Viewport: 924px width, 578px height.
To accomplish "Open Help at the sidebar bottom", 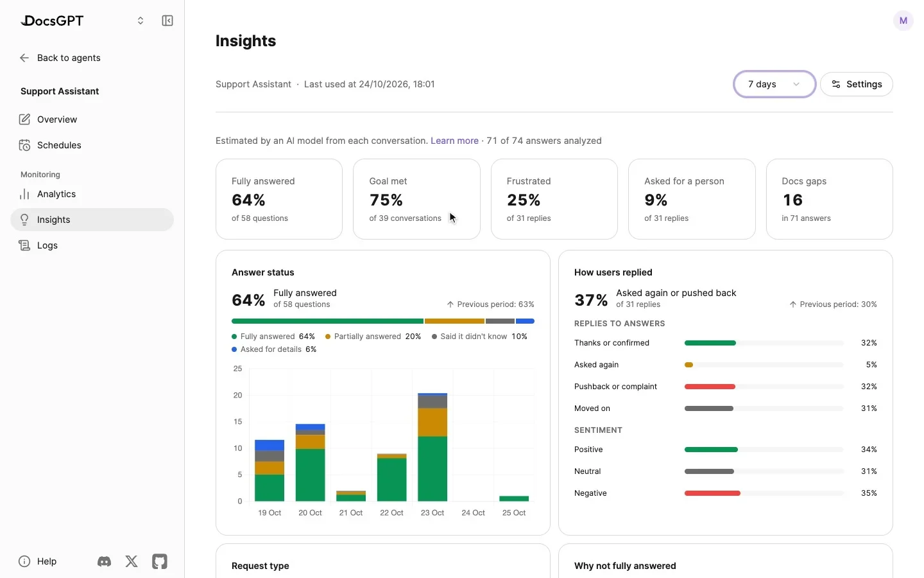I will tap(38, 561).
